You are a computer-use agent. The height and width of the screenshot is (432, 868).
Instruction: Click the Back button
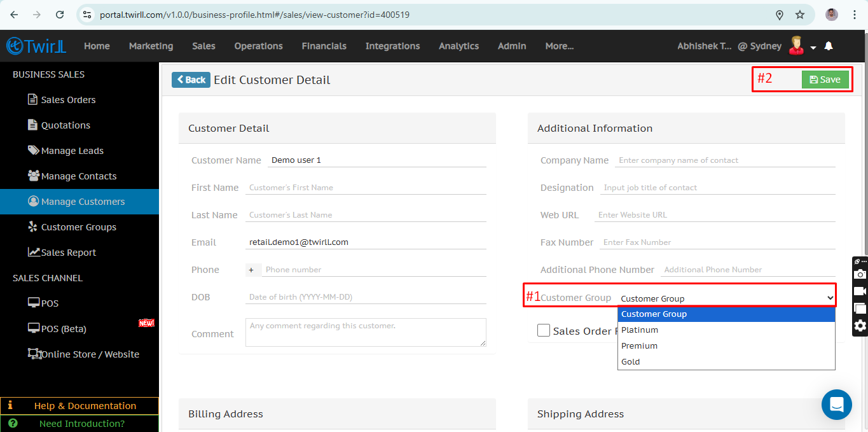tap(191, 80)
